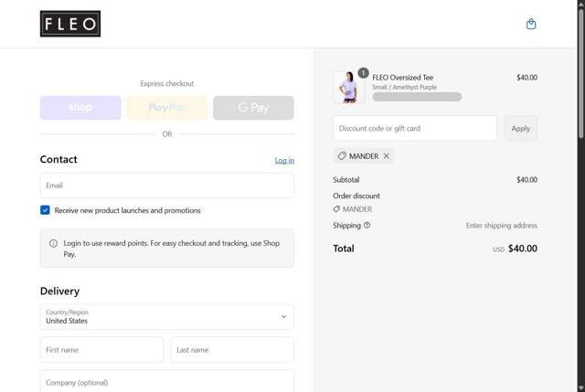
Task: Click the shipping help question mark icon
Action: [x=367, y=226]
